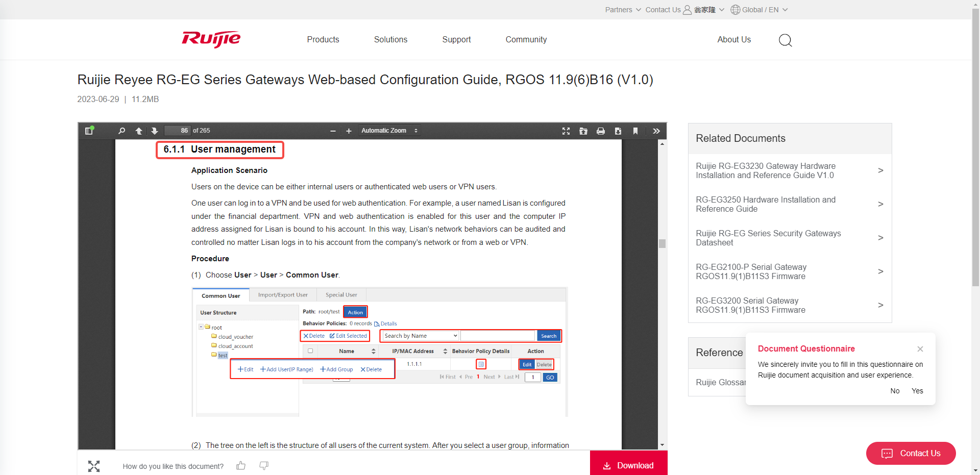
Task: Open the Products menu
Action: (323, 39)
